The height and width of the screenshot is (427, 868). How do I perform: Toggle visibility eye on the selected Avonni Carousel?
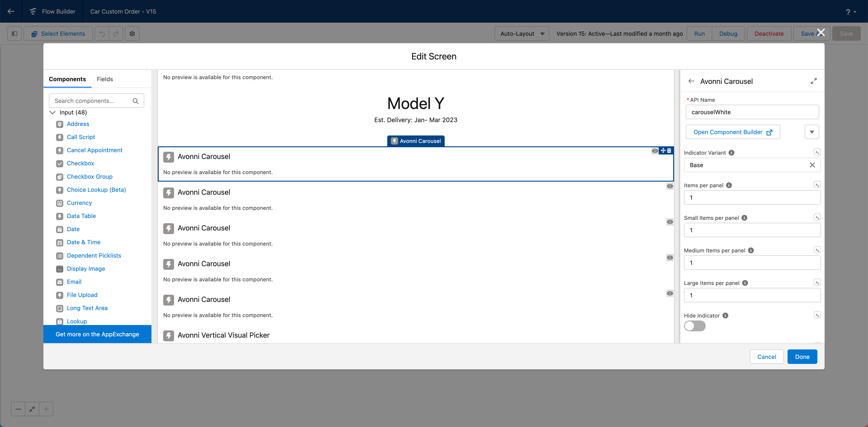(x=655, y=151)
